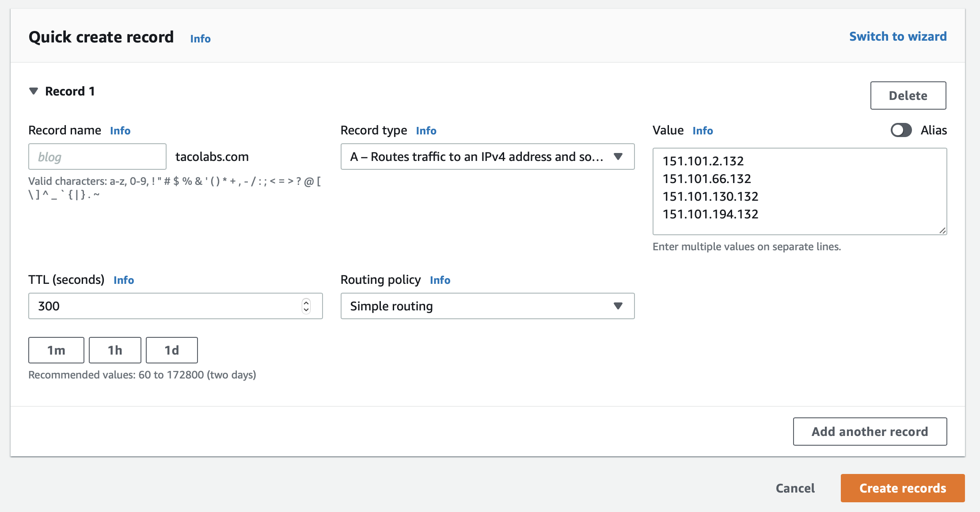Set TTL using the 1d preset
Screen dimensions: 980x512
coord(171,350)
